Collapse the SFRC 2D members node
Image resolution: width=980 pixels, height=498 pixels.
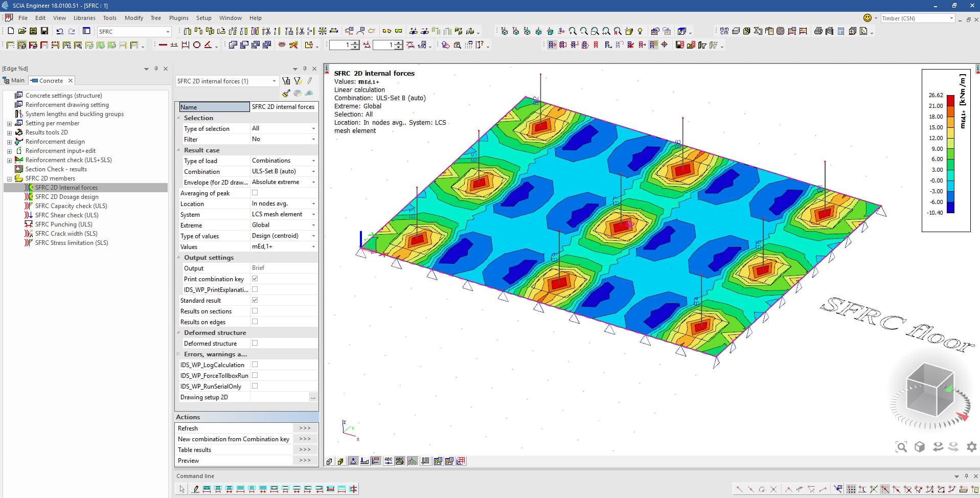pos(9,179)
